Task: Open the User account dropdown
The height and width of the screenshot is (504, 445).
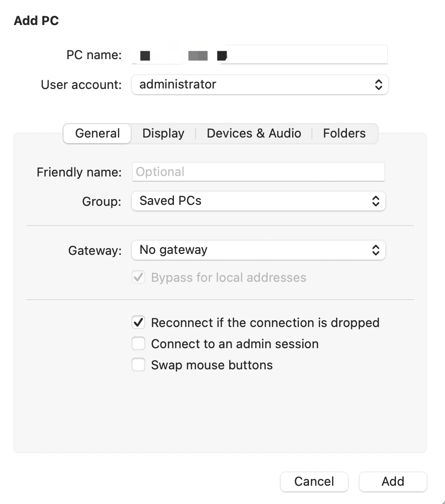Action: click(x=260, y=85)
